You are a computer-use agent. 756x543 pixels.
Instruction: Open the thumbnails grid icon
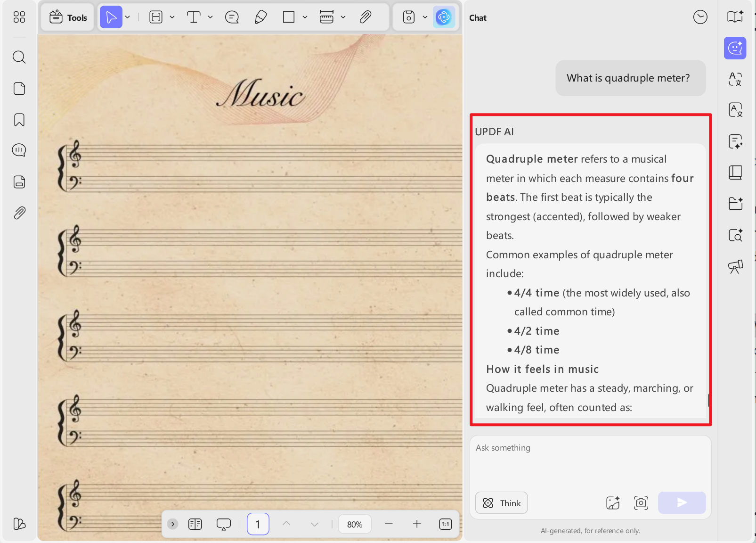(x=19, y=17)
